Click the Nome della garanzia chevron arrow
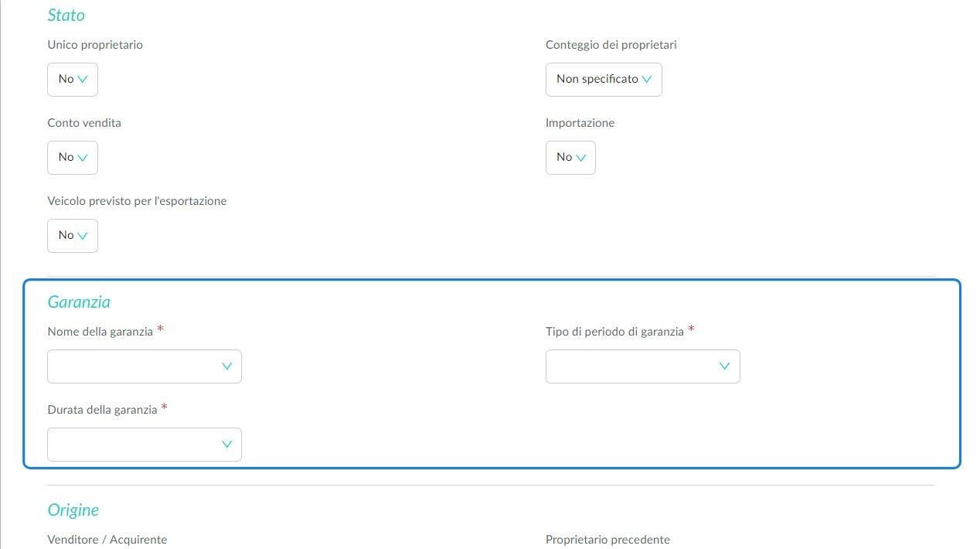This screenshot has width=980, height=549. tap(226, 367)
